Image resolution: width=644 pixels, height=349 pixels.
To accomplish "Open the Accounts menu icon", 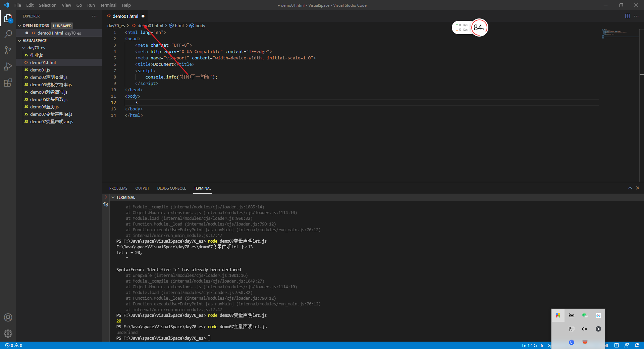I will click(x=8, y=317).
